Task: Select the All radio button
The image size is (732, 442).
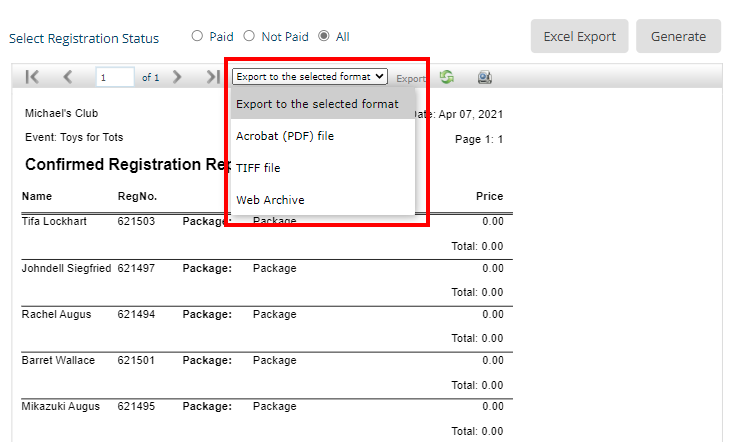Action: tap(324, 36)
